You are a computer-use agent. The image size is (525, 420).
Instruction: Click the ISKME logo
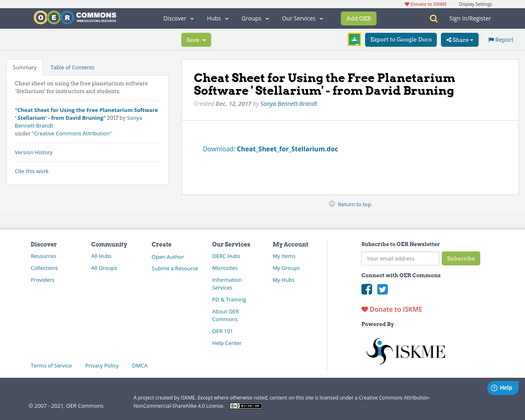405,351
